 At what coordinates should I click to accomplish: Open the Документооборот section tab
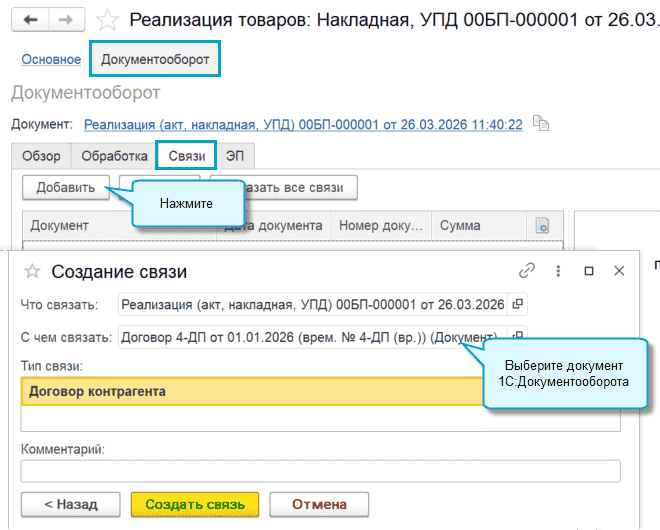point(155,59)
